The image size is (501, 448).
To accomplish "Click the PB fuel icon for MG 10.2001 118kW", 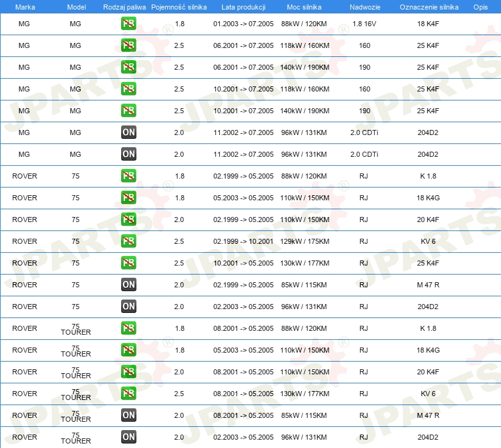I will tap(128, 89).
